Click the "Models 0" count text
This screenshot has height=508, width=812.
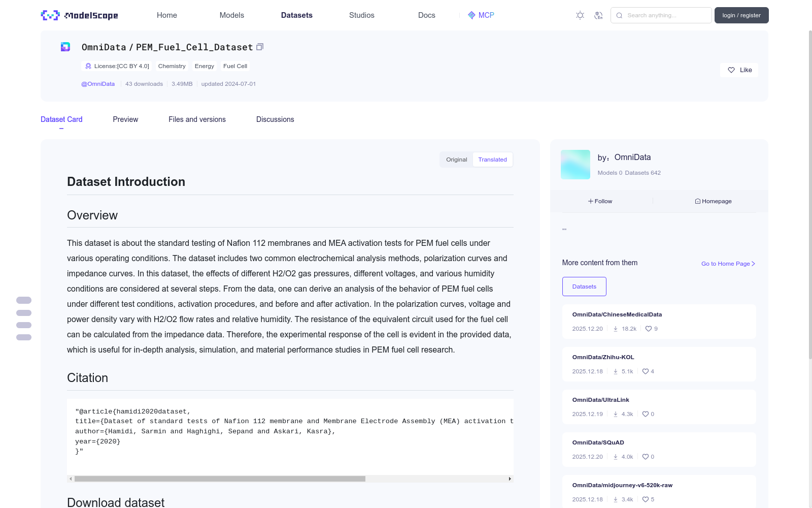610,173
